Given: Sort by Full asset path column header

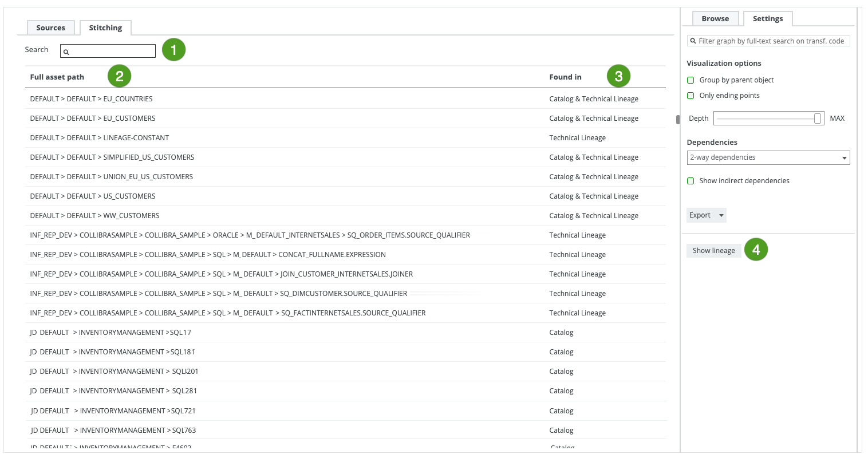Looking at the screenshot, I should [57, 77].
